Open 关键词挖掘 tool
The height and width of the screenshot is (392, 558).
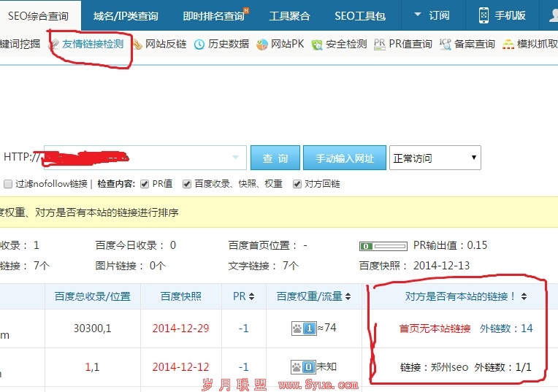(x=20, y=44)
